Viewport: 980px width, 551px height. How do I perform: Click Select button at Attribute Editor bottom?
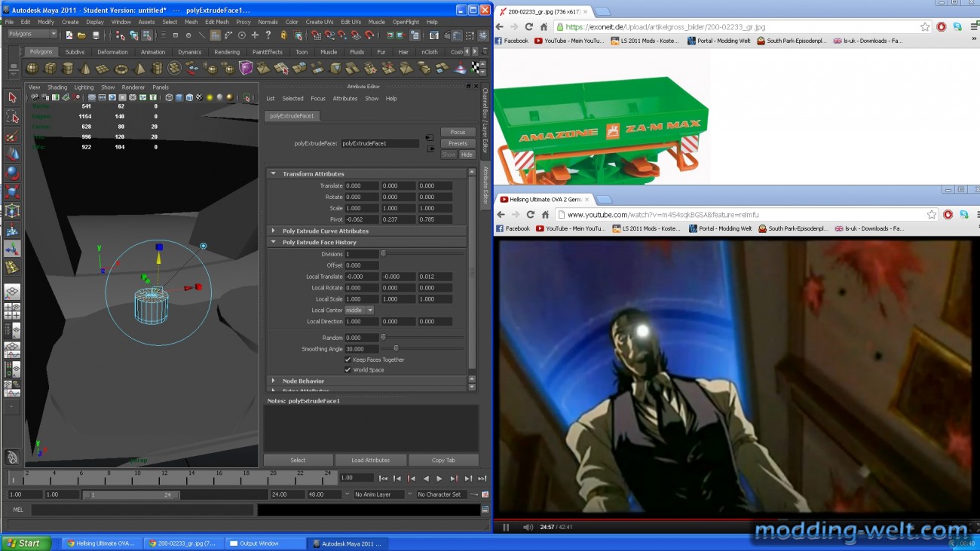tap(298, 460)
